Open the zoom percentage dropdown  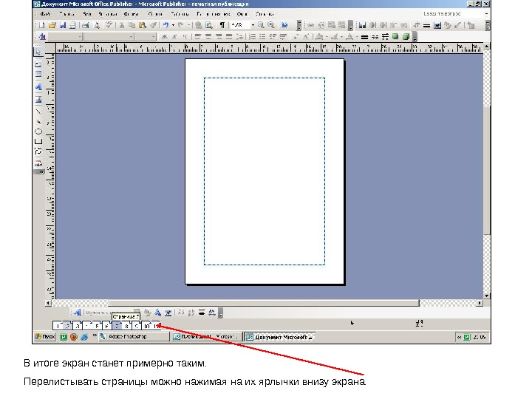tap(253, 25)
